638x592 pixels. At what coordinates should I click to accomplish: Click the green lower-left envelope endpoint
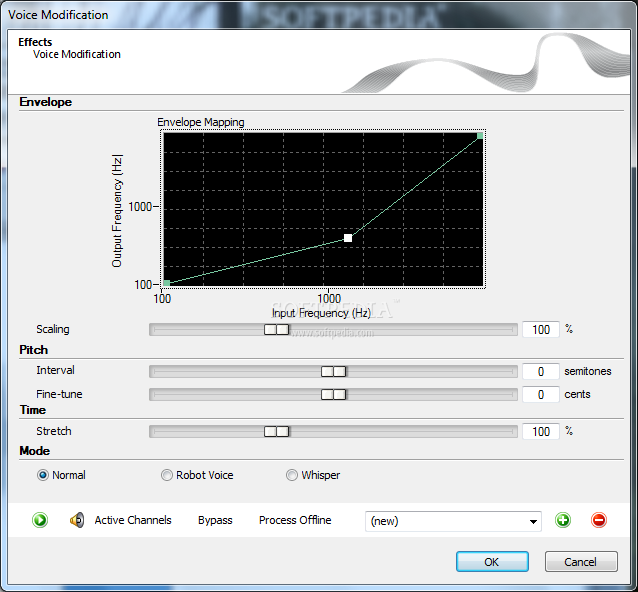(x=166, y=283)
